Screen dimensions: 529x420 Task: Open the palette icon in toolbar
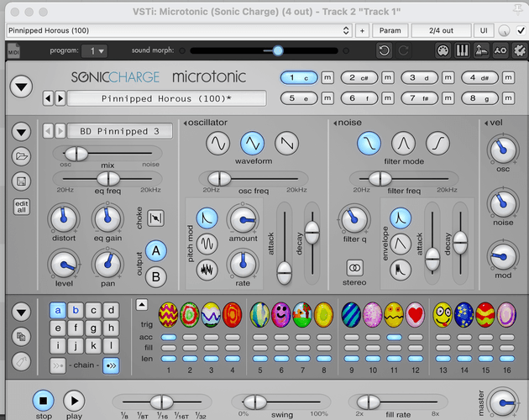pos(443,50)
